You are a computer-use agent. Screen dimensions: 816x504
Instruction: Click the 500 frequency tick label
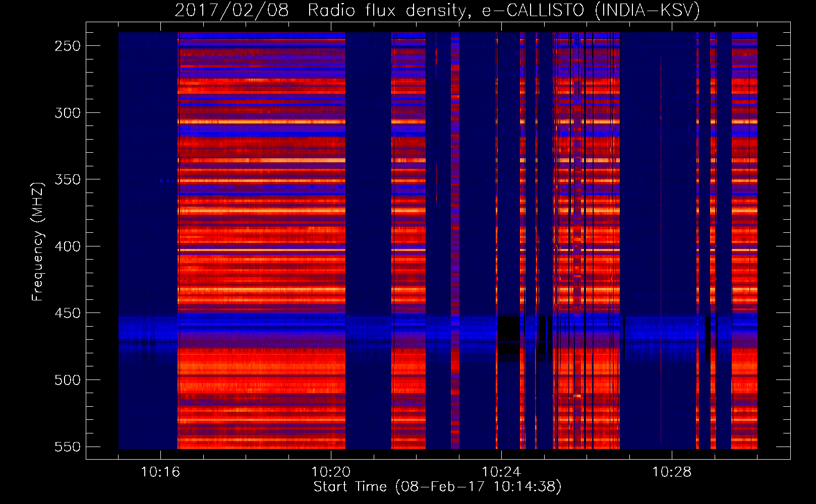click(x=68, y=380)
